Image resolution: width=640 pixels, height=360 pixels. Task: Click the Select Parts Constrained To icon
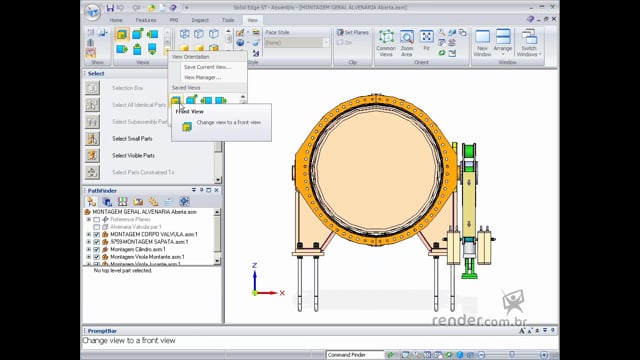92,172
